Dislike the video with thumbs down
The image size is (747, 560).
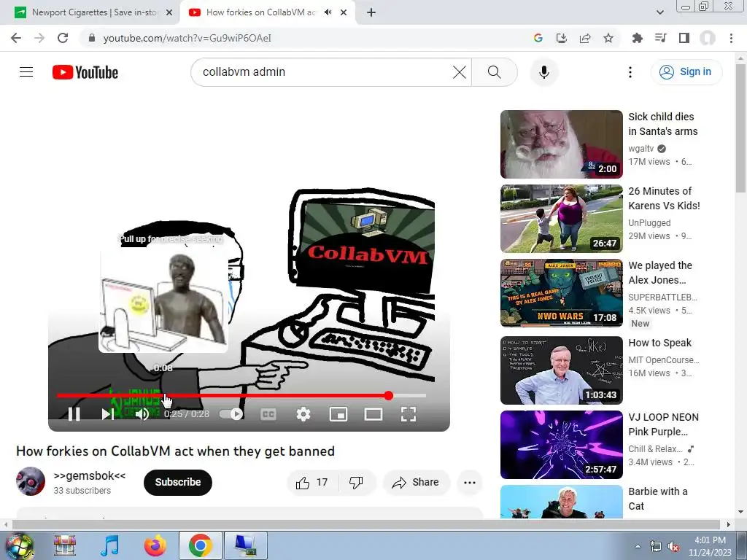click(356, 483)
